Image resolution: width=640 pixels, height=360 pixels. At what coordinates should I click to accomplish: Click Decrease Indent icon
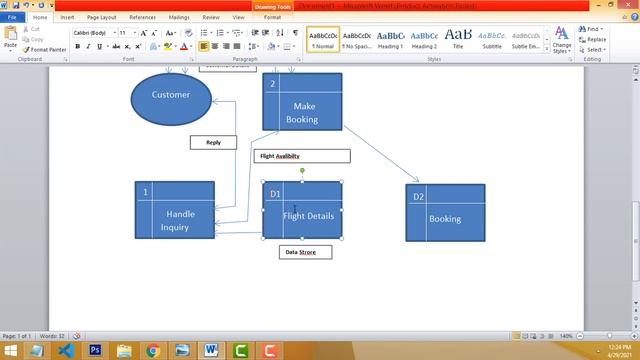click(x=255, y=33)
